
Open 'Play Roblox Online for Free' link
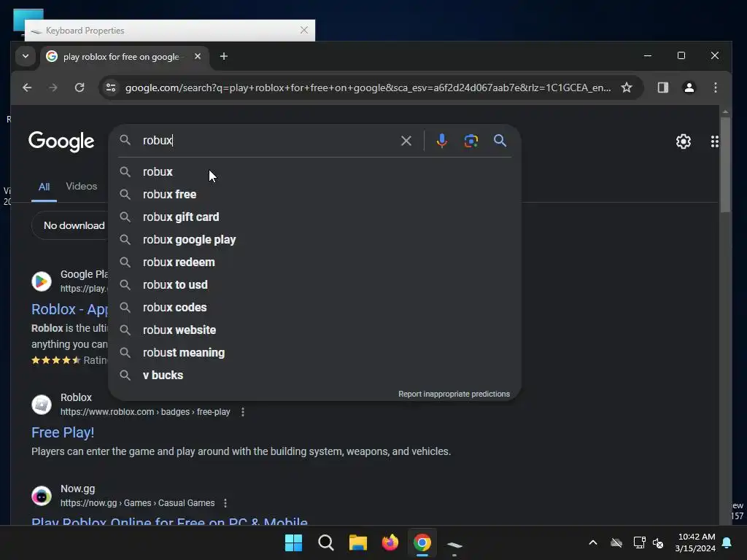click(x=169, y=521)
